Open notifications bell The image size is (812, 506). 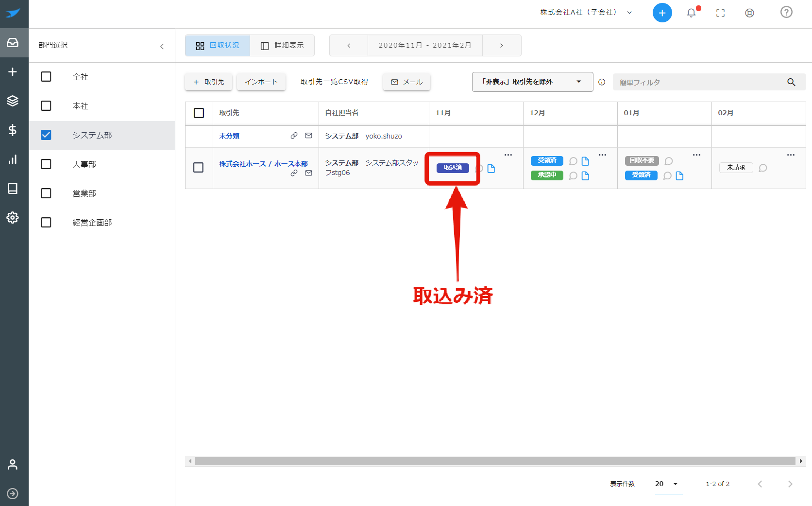pyautogui.click(x=692, y=13)
